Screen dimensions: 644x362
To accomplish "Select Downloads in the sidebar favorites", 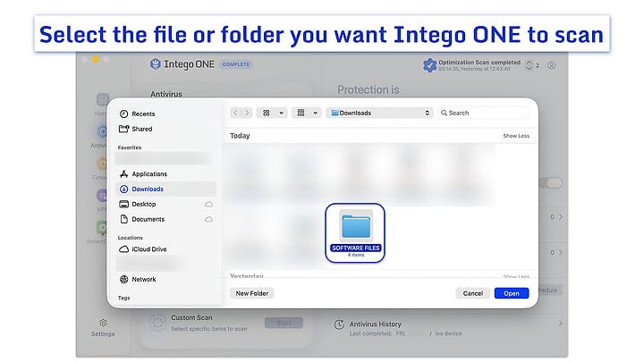I will pos(165,189).
